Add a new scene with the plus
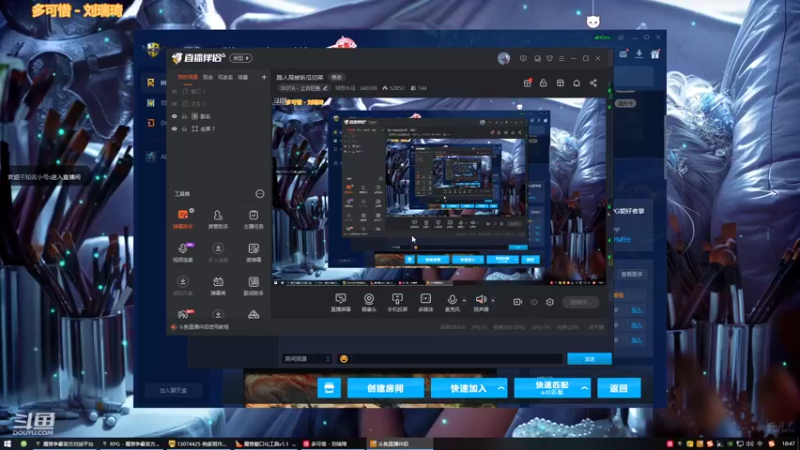The width and height of the screenshot is (800, 450). tap(264, 78)
